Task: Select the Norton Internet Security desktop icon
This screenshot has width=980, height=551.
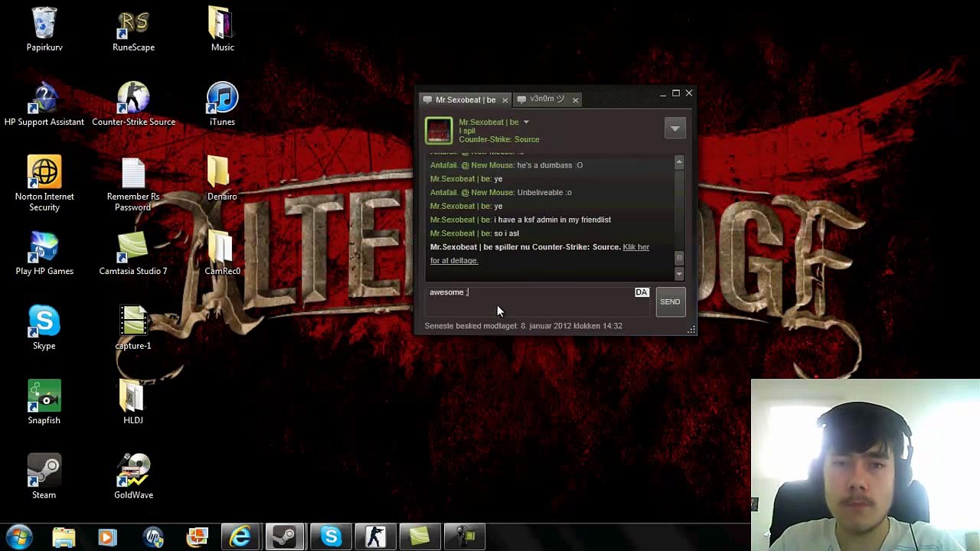Action: [44, 184]
